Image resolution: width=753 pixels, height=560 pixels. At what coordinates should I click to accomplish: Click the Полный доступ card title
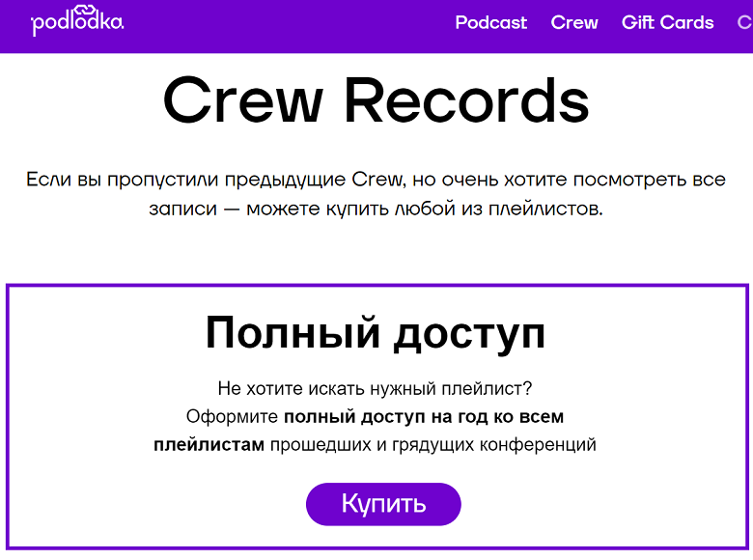point(376,333)
